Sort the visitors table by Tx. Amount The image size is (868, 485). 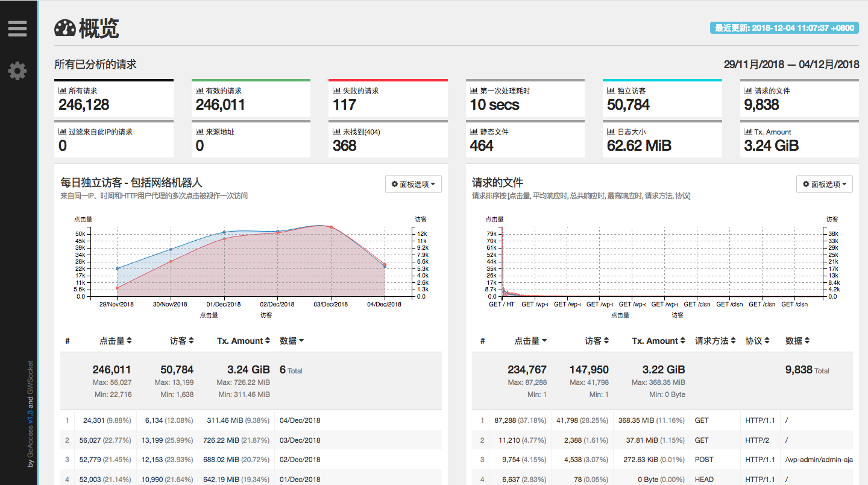click(244, 341)
